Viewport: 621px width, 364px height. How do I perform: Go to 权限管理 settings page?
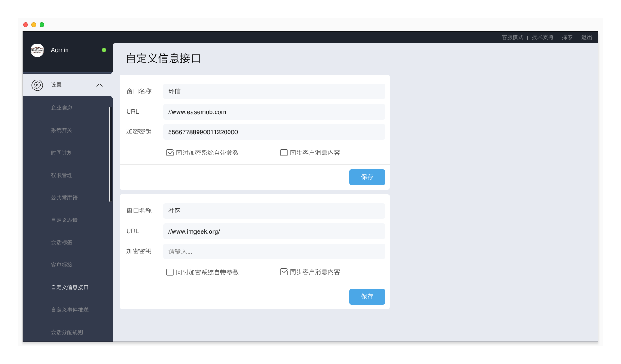62,175
